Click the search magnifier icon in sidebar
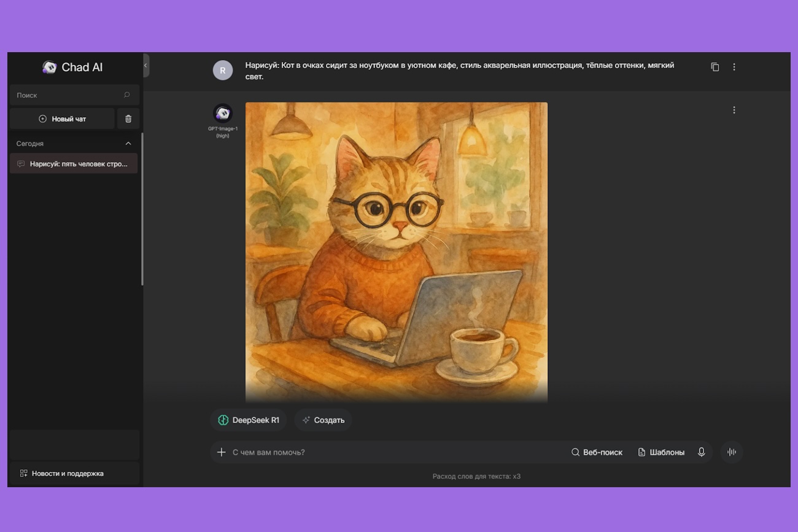 [127, 95]
